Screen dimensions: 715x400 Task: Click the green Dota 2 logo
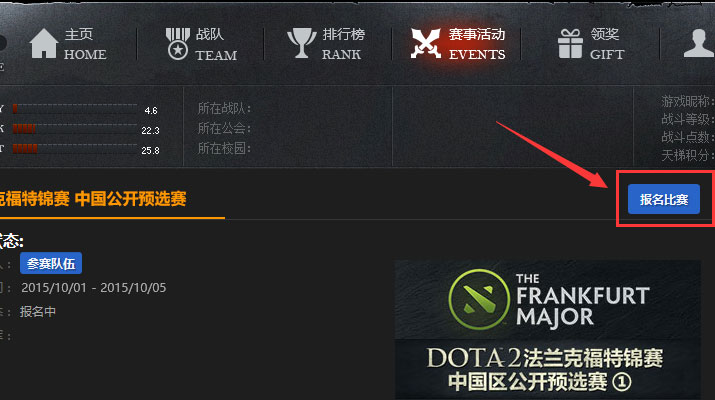point(479,299)
